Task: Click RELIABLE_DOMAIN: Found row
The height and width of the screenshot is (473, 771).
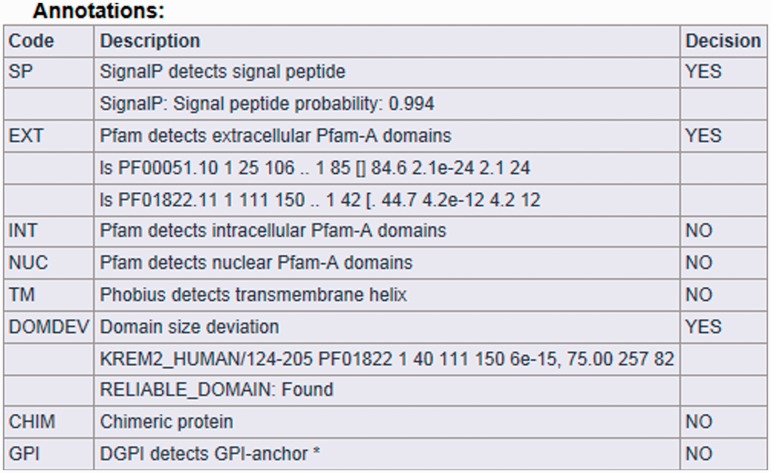Action: tap(386, 389)
